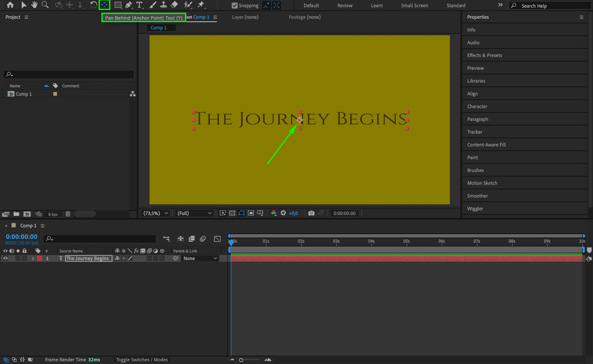The height and width of the screenshot is (364, 593).
Task: Click the 8 bpc color depth button
Action: (x=53, y=214)
